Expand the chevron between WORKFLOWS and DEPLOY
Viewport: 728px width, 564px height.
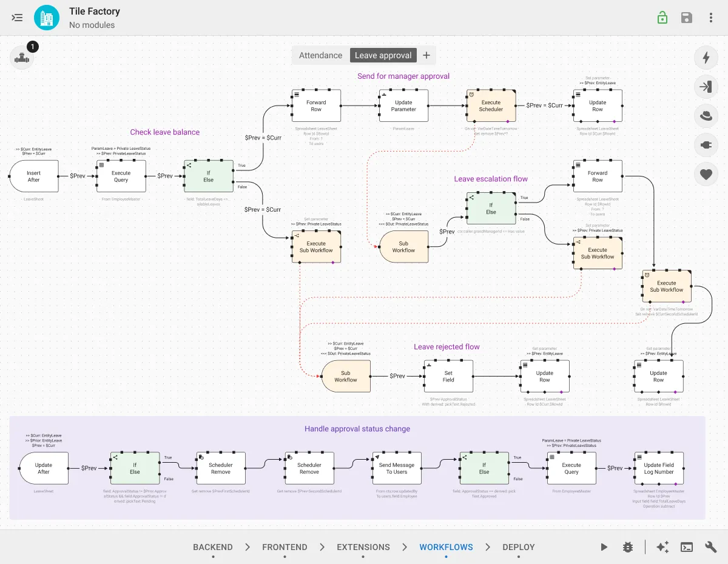pos(487,546)
